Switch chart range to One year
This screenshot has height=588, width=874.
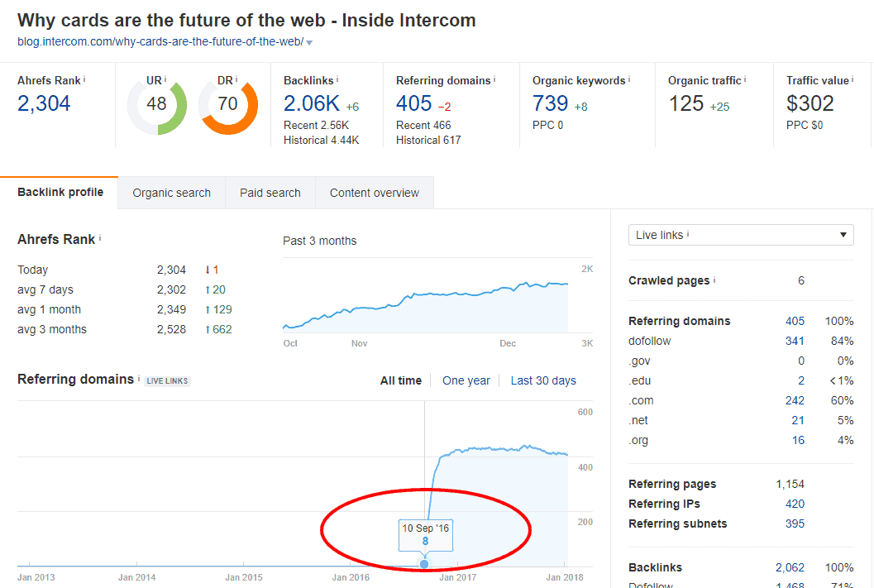[466, 380]
